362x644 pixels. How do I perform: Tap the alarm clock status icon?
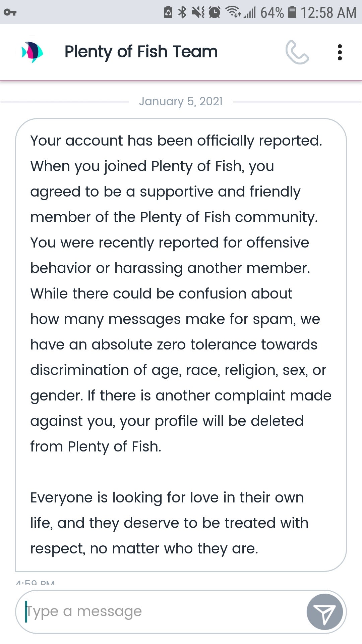215,12
